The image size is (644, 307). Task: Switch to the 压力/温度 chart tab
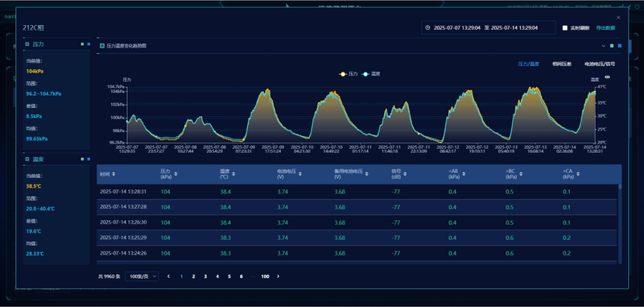[x=528, y=64]
